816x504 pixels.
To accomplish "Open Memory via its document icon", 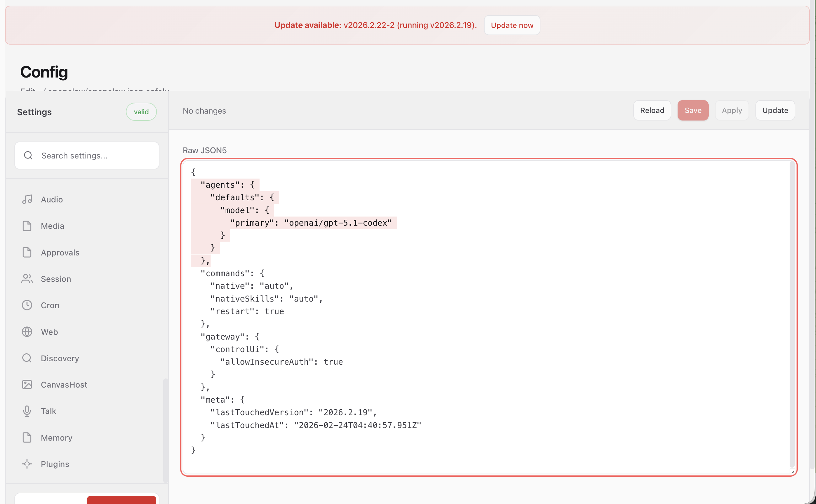I will [x=27, y=437].
